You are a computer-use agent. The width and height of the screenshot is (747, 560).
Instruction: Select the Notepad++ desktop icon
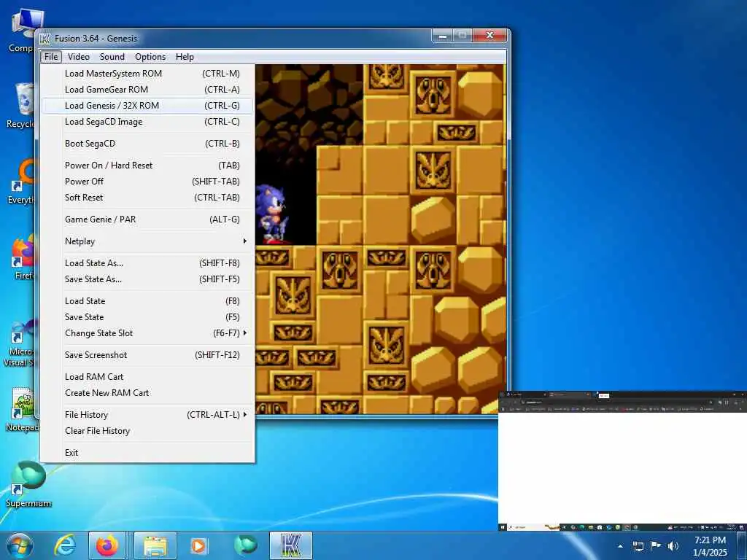[23, 410]
